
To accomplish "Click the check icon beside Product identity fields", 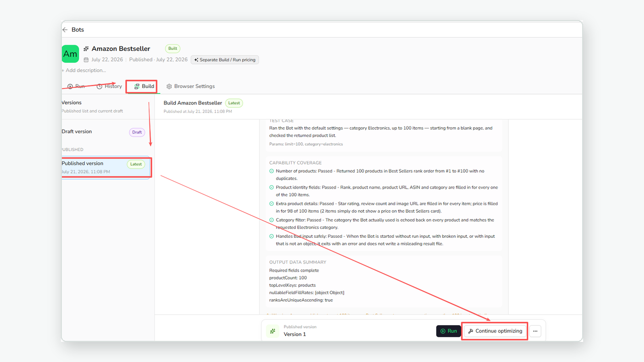I will (x=272, y=188).
